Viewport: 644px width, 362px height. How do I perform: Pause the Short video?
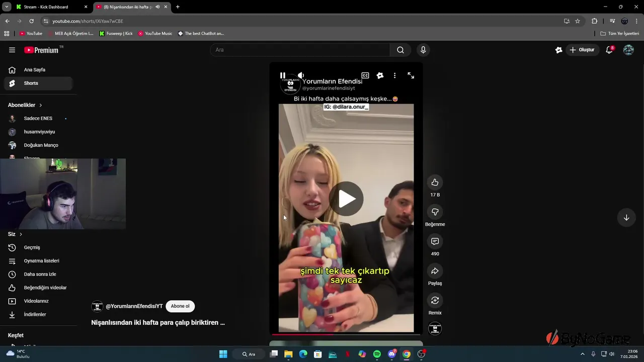coord(283,75)
